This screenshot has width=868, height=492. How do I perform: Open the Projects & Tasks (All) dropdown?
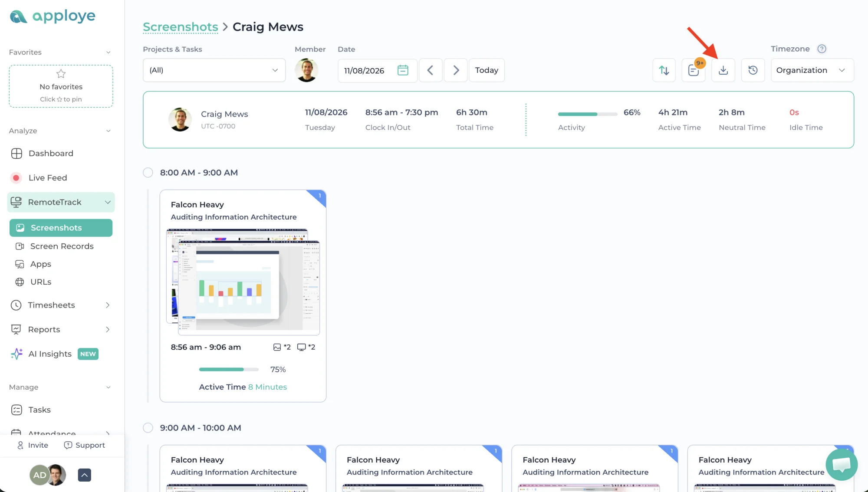(x=214, y=70)
